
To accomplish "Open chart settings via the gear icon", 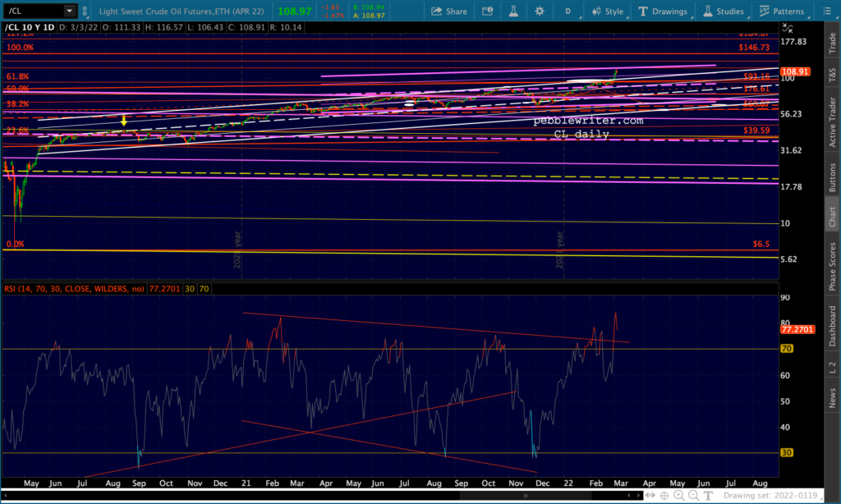I will (x=540, y=11).
